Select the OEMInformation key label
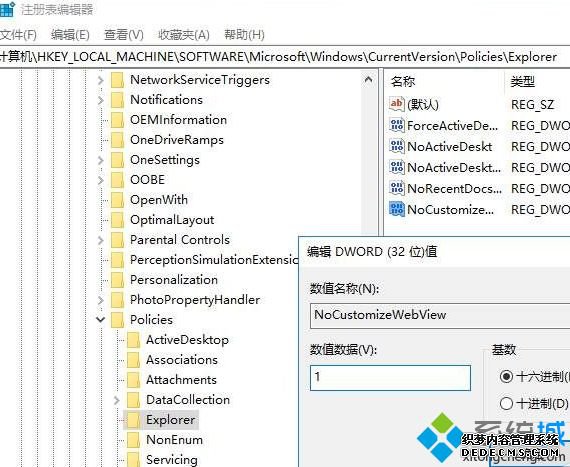The width and height of the screenshot is (570, 467). point(178,120)
